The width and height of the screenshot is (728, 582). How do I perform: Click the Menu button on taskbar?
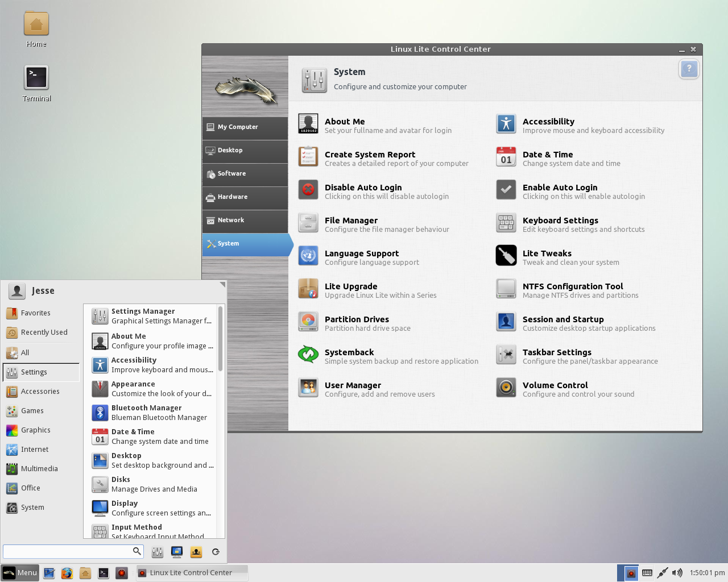pos(20,573)
